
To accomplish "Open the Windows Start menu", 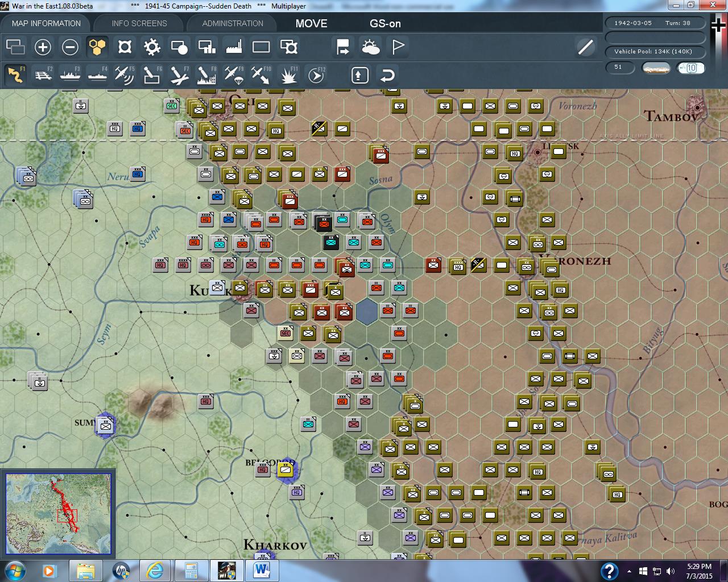I will coord(15,570).
